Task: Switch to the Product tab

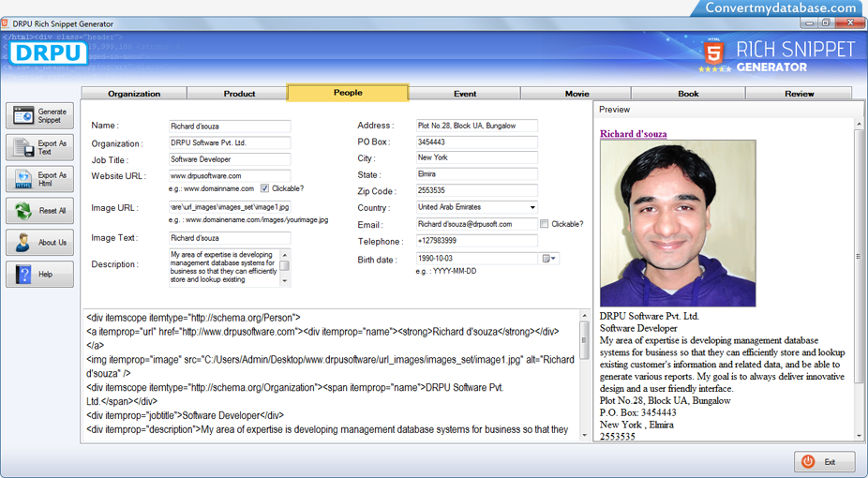Action: [x=239, y=94]
